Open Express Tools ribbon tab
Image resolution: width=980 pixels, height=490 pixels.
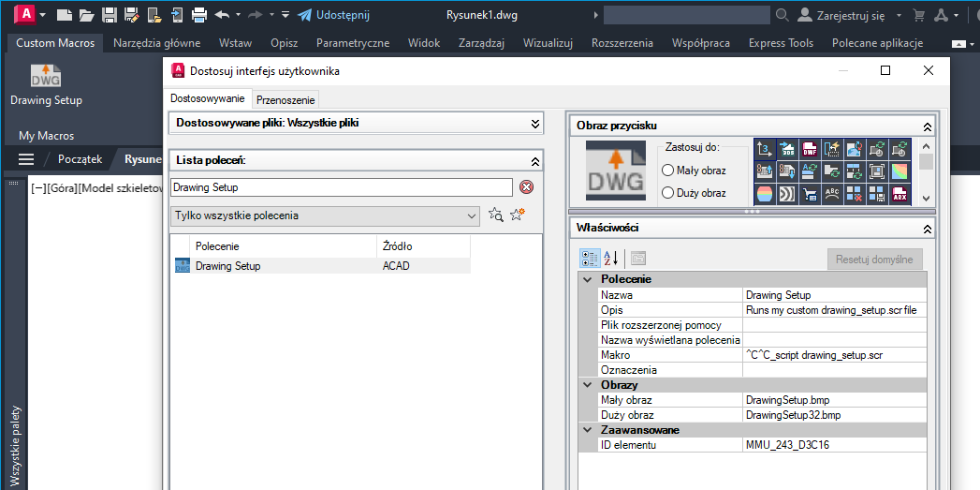(782, 43)
